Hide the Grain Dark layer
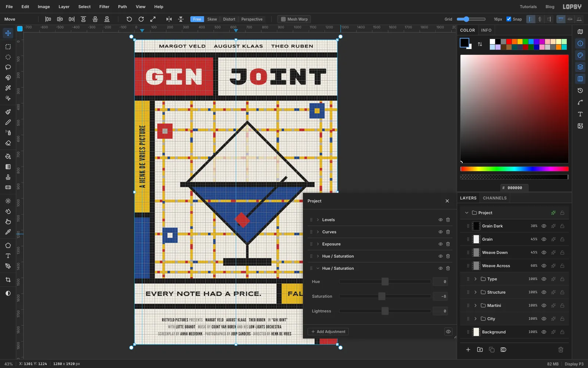588x368 pixels. click(544, 226)
